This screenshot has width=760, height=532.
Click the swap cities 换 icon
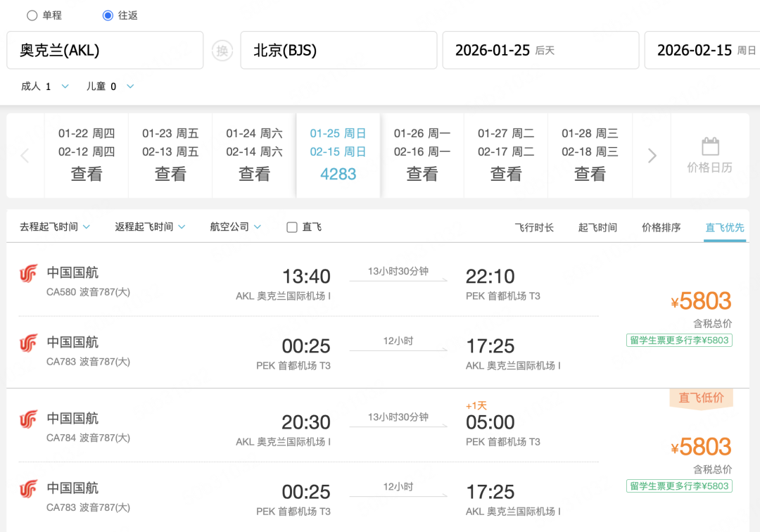point(222,51)
